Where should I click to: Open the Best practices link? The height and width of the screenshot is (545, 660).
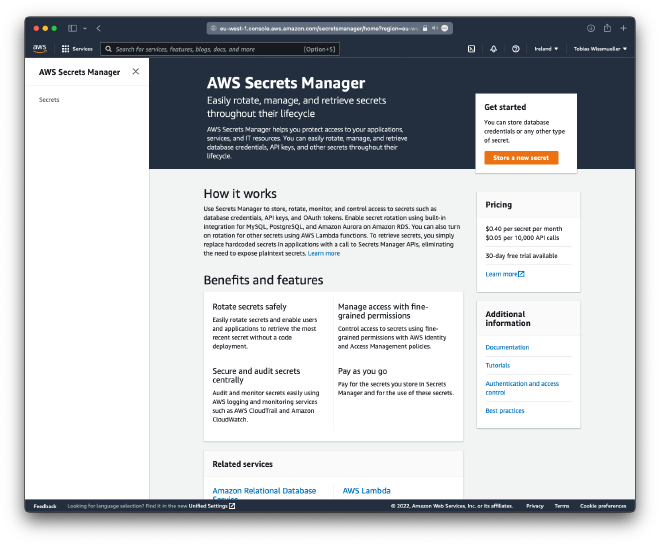pyautogui.click(x=504, y=410)
